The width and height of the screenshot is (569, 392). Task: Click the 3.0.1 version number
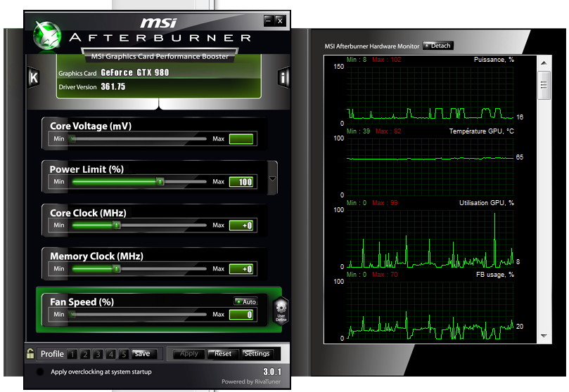point(272,372)
